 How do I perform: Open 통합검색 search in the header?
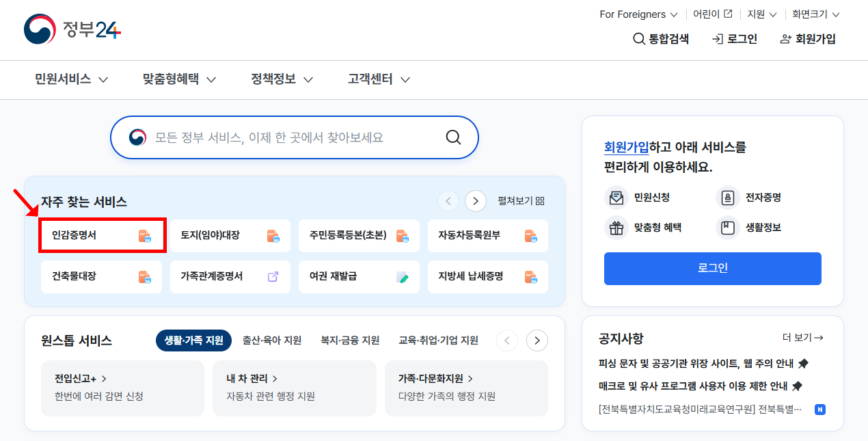click(x=661, y=39)
